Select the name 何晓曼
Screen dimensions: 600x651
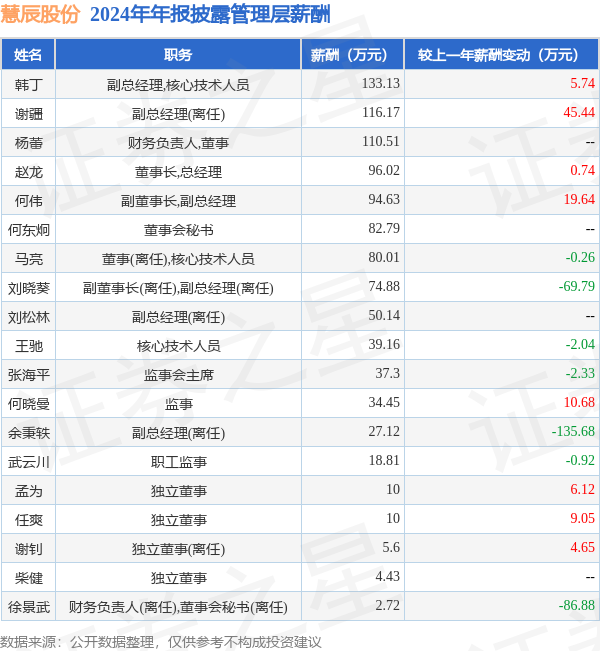pos(29,404)
